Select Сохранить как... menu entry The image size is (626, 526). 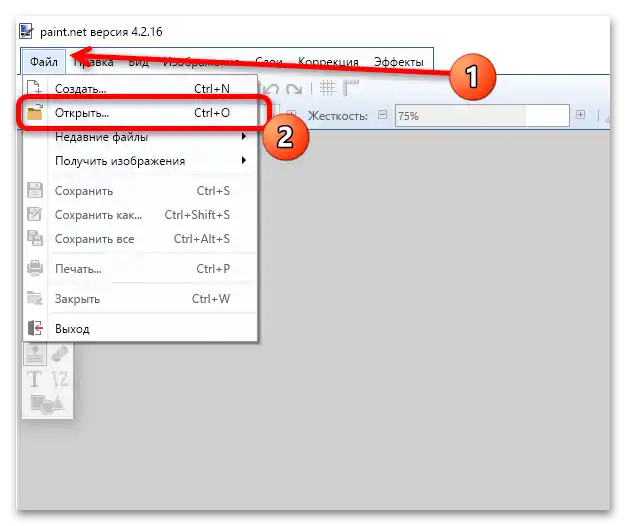pos(141,215)
